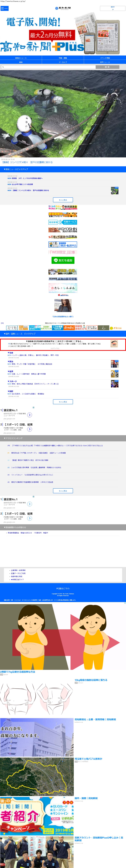The image size is (126, 868).
Task: Open the 音声ニュース nav item
Action: [105, 62]
